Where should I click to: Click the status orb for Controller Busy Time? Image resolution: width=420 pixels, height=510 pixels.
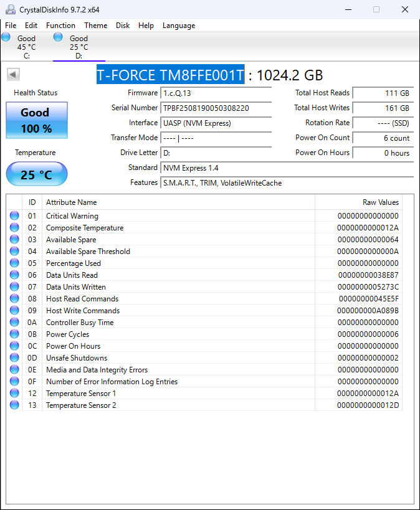click(x=14, y=322)
